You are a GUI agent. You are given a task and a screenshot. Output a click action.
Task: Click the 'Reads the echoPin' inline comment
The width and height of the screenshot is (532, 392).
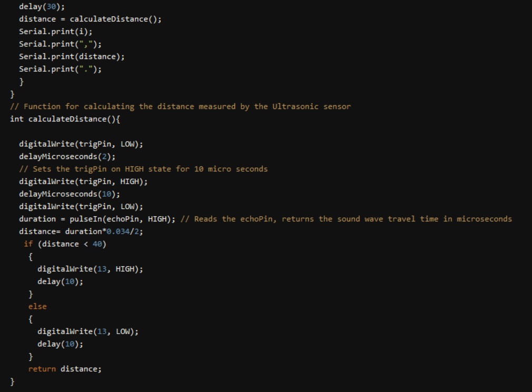point(346,219)
